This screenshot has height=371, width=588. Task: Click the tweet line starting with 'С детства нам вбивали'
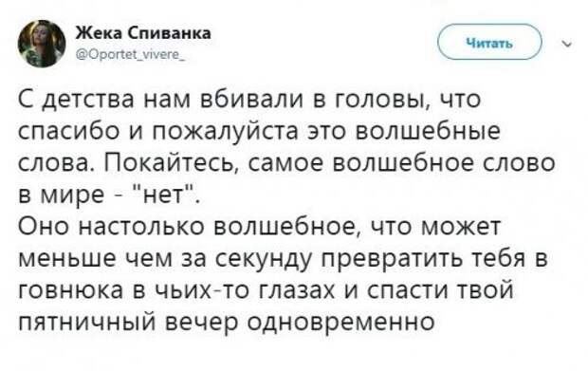pyautogui.click(x=249, y=101)
